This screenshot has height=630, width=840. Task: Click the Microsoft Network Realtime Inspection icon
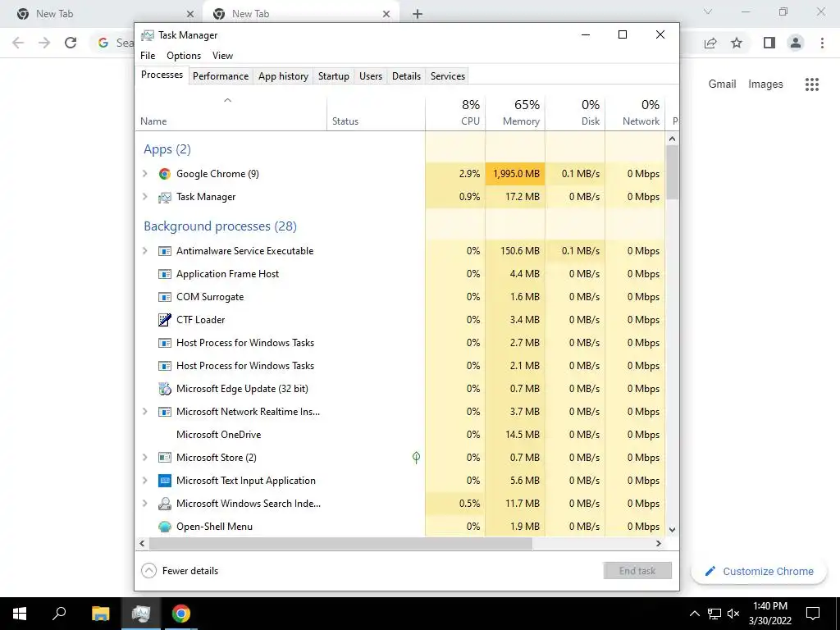pos(164,412)
